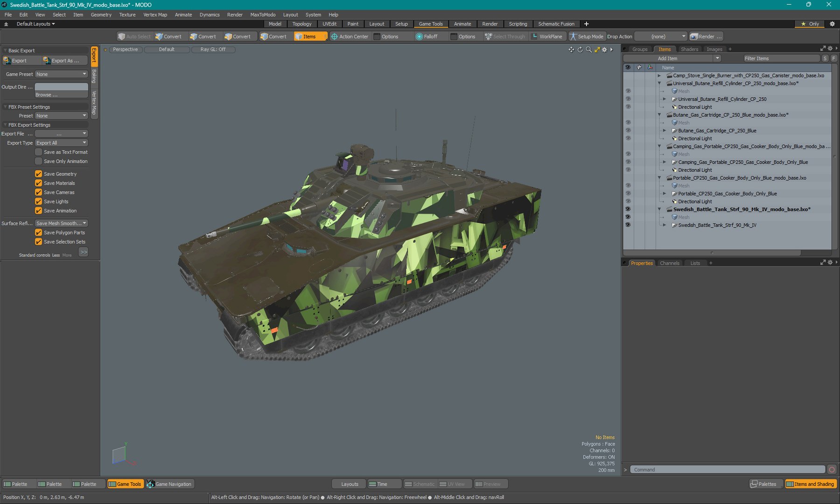Open Items panel settings gear
Screen dimensions: 840x504
pos(830,49)
